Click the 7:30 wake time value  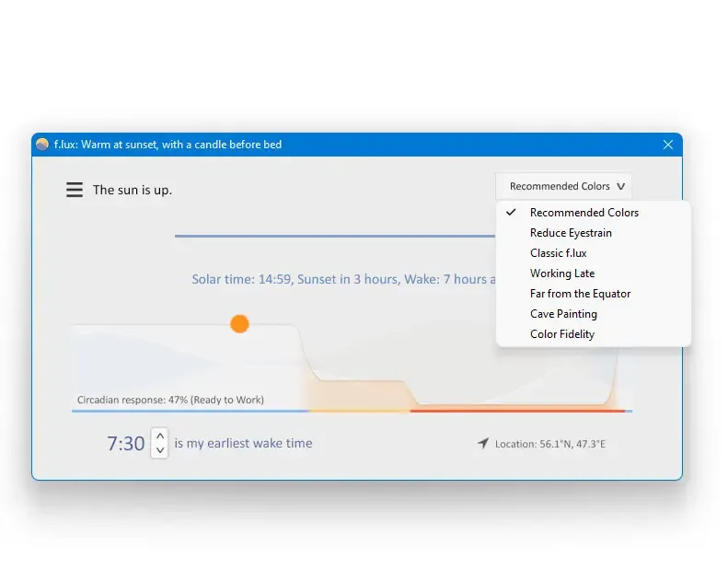tap(126, 444)
